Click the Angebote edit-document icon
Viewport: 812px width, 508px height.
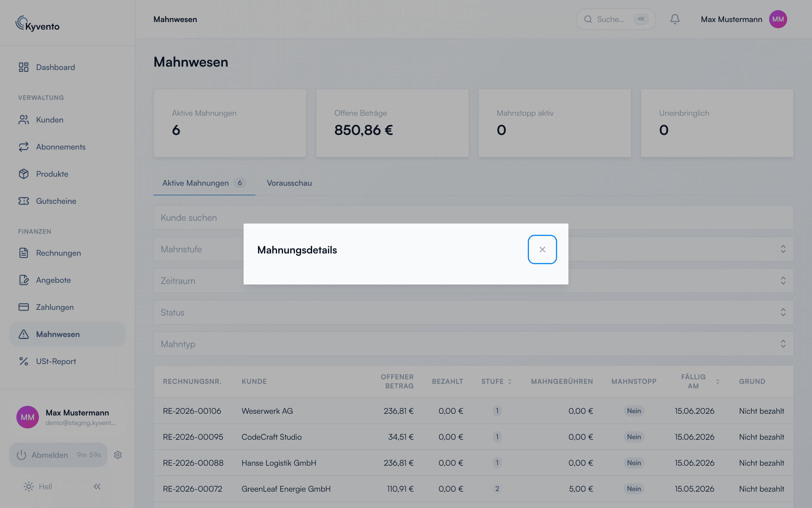[23, 280]
